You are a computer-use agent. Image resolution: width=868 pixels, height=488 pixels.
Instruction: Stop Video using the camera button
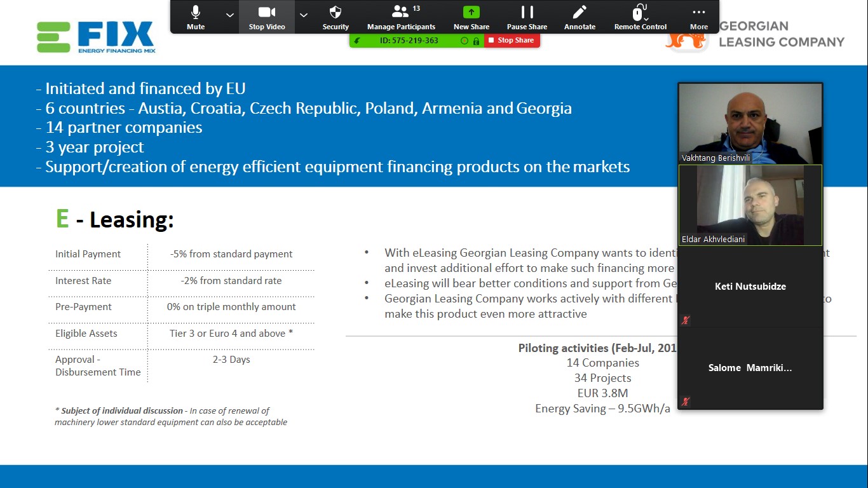[267, 17]
